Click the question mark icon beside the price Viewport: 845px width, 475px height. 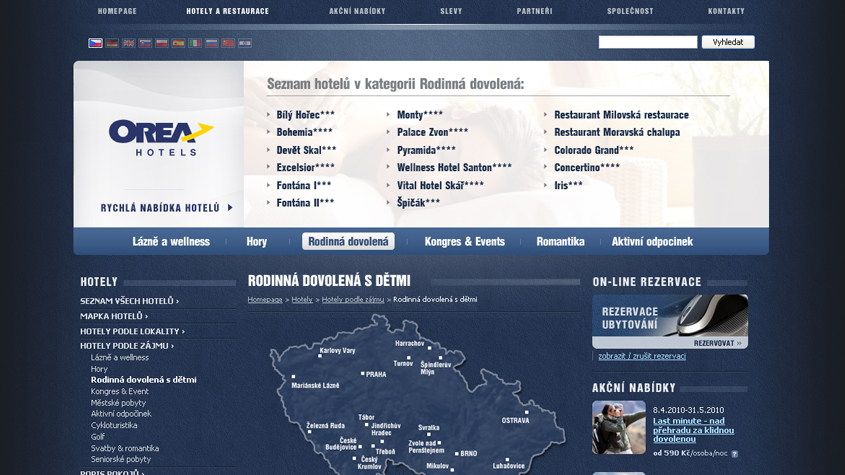click(735, 454)
